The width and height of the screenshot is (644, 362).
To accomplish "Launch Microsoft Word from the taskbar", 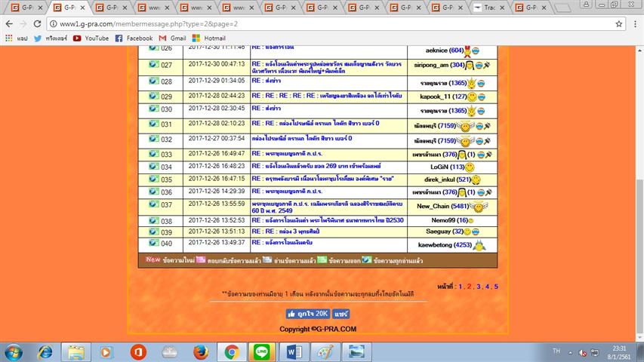I will [x=294, y=351].
